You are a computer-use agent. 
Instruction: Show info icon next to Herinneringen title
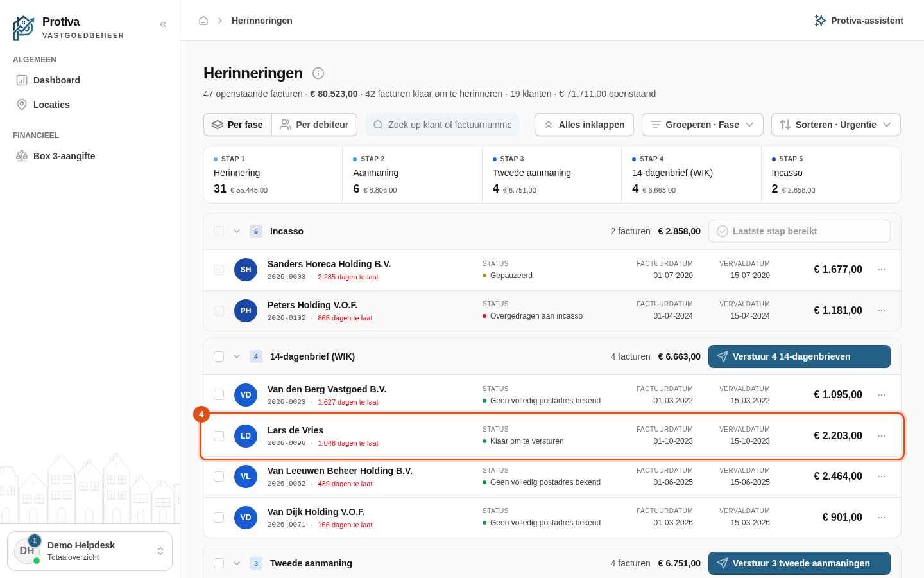coord(318,73)
